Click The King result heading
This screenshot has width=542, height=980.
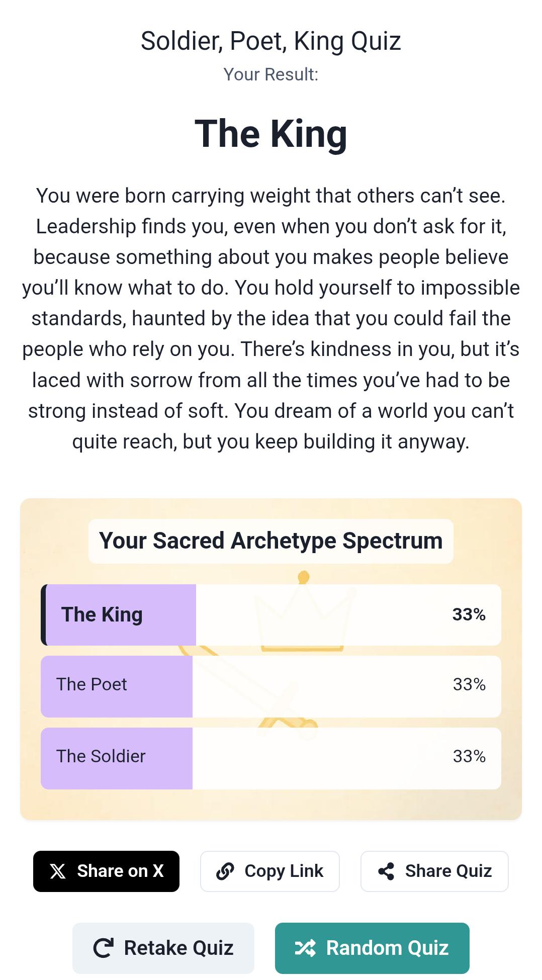click(x=270, y=133)
